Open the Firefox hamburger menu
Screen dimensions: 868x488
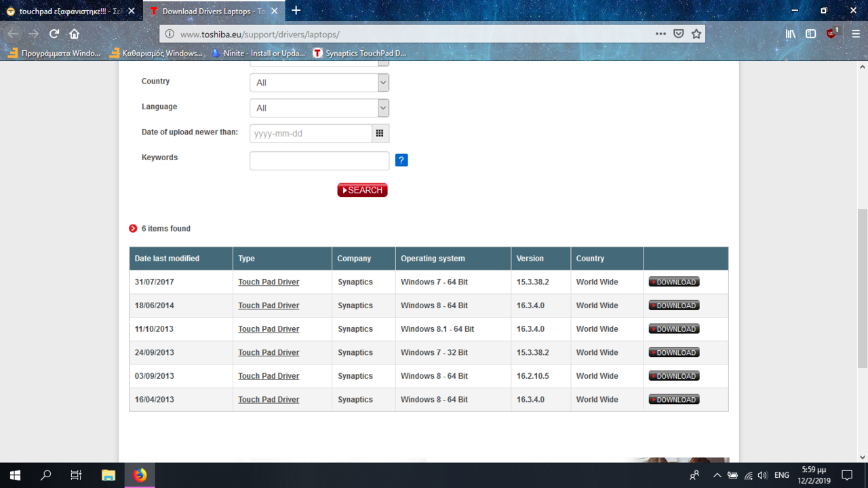[x=856, y=34]
